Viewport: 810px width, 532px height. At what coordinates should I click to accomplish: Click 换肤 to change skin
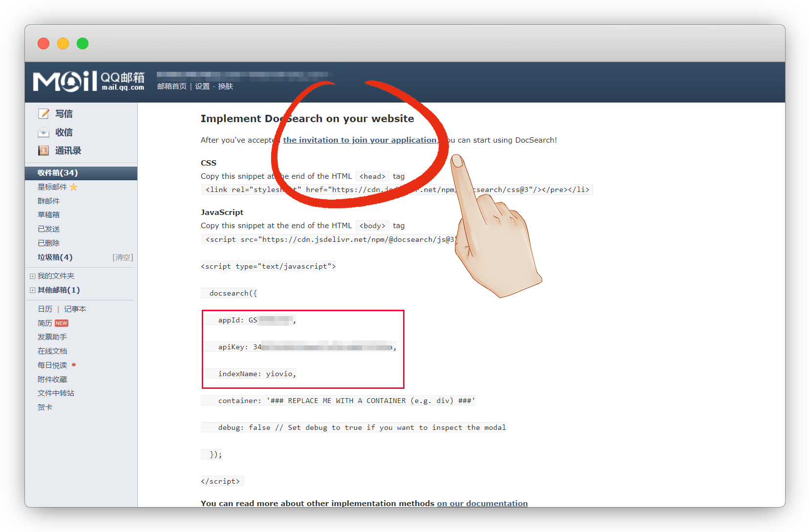[225, 86]
